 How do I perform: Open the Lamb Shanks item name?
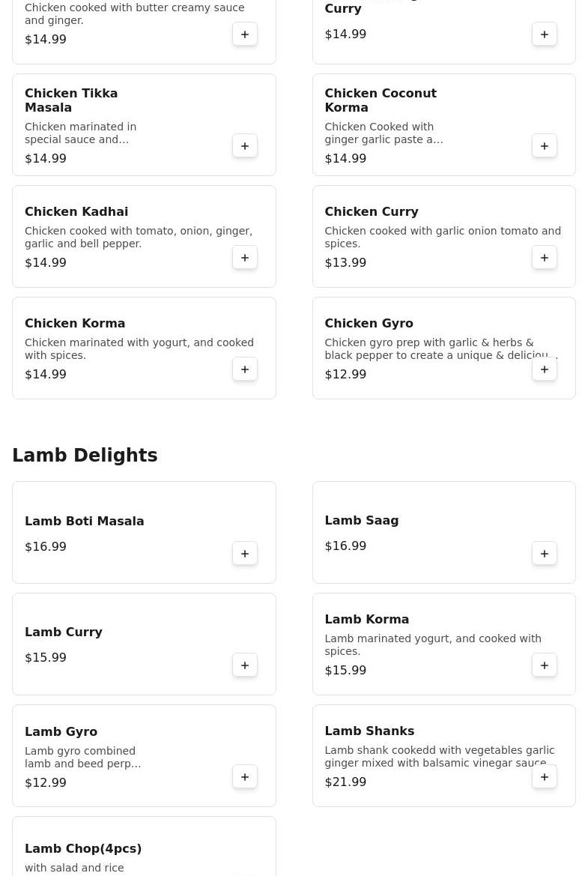[369, 731]
